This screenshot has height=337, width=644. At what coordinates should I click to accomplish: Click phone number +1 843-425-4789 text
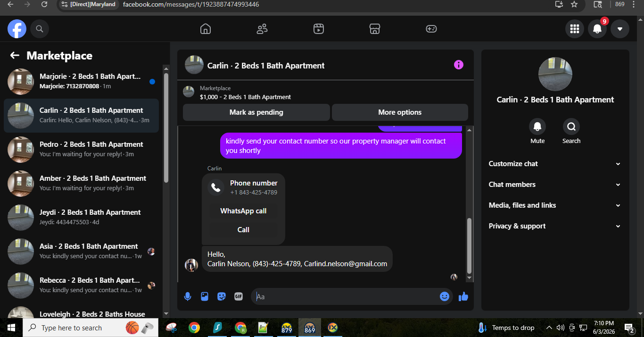[x=254, y=193]
